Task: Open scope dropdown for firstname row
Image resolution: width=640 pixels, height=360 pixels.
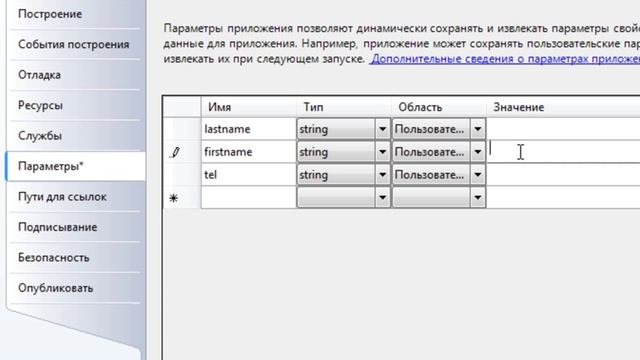Action: 478,152
